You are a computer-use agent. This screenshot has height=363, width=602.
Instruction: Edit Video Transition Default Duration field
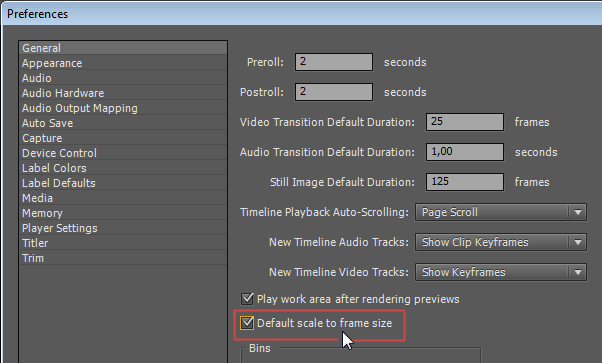[465, 122]
